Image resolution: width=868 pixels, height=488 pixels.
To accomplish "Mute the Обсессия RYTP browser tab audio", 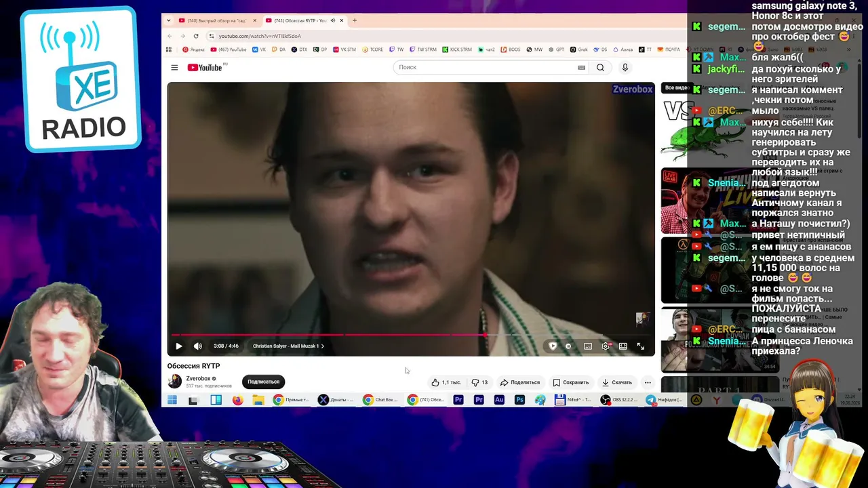I will point(332,20).
